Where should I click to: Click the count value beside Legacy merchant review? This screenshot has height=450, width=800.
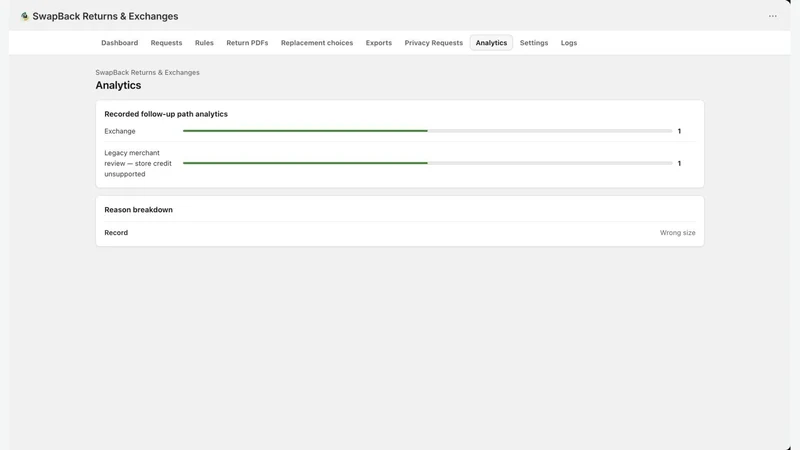coord(679,163)
